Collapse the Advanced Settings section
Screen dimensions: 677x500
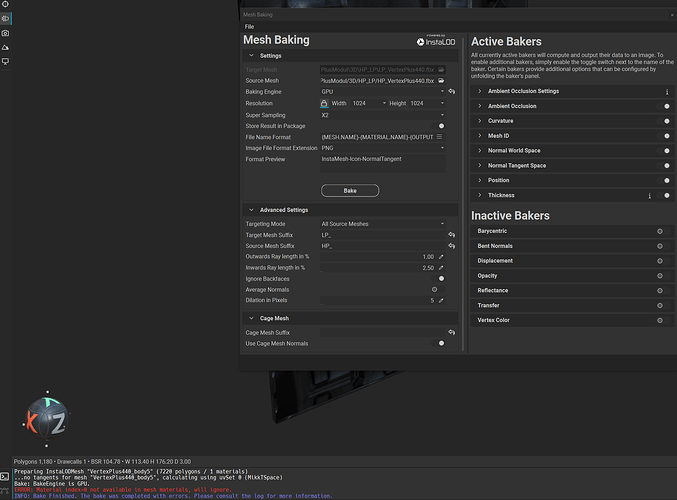pos(250,210)
